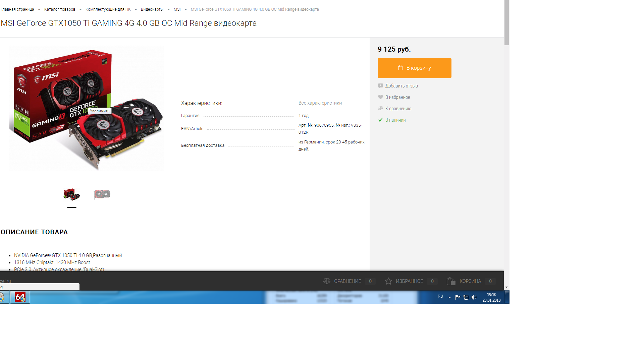The width and height of the screenshot is (644, 362).
Task: Select the second thumbnail of the card alone
Action: (x=102, y=194)
